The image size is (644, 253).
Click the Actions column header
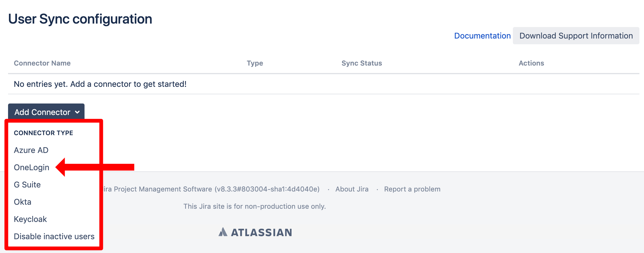(x=531, y=63)
